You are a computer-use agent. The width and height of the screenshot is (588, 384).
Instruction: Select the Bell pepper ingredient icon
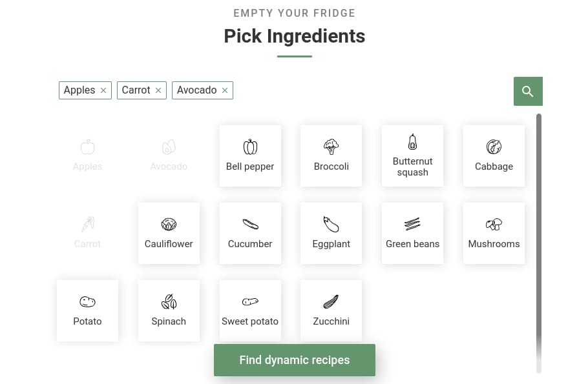[x=250, y=155]
